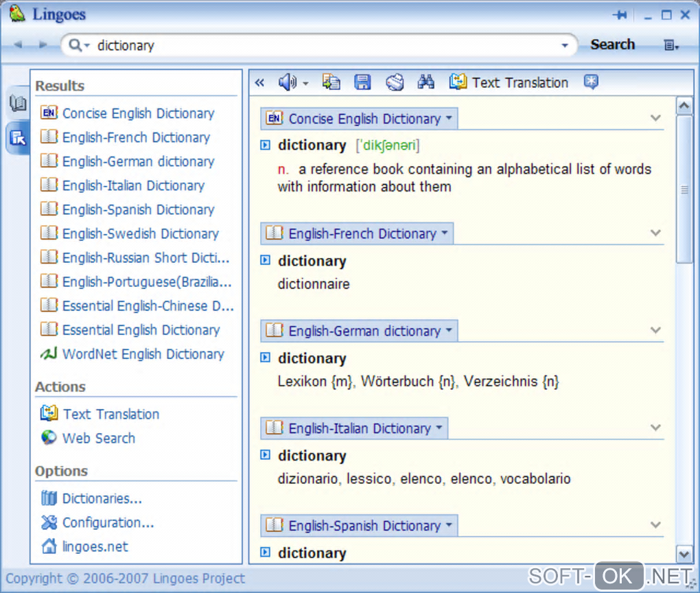
Task: Collapse English-German dictionary section chevron
Action: pyautogui.click(x=655, y=330)
